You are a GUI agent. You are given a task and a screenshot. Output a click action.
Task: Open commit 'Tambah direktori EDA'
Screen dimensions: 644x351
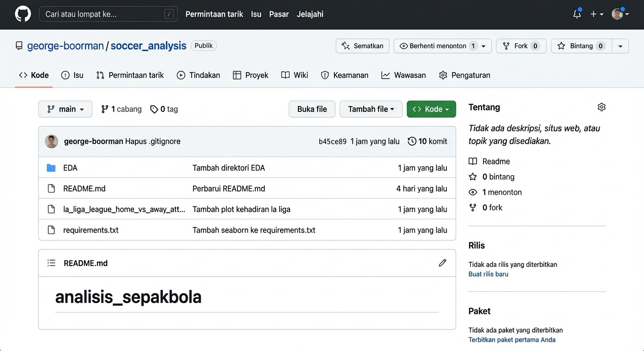click(229, 168)
